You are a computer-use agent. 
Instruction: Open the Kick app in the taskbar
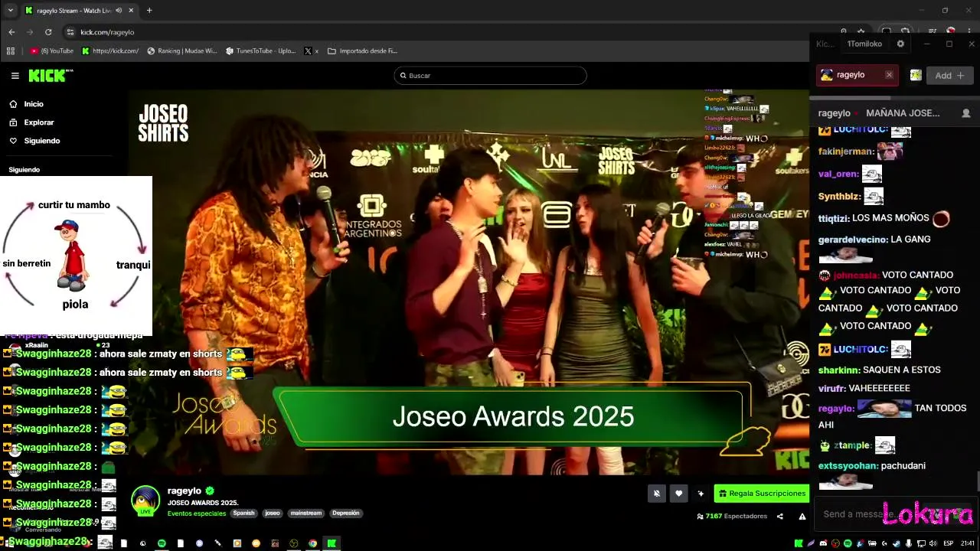[332, 543]
